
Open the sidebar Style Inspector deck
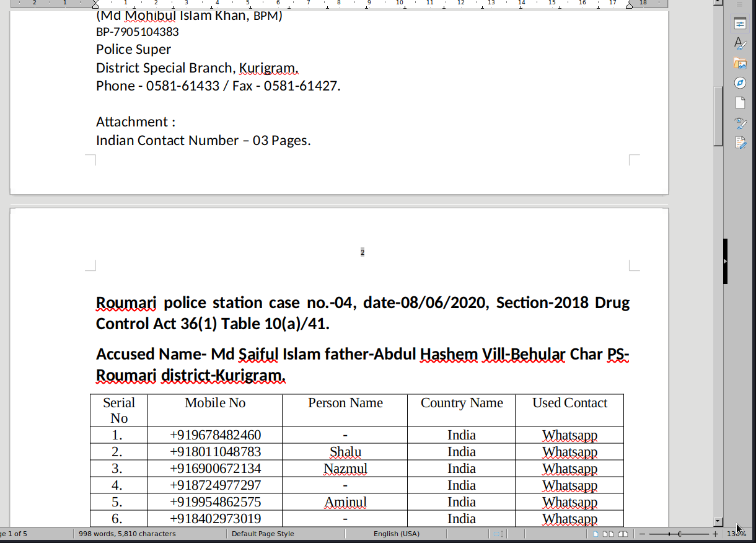740,122
